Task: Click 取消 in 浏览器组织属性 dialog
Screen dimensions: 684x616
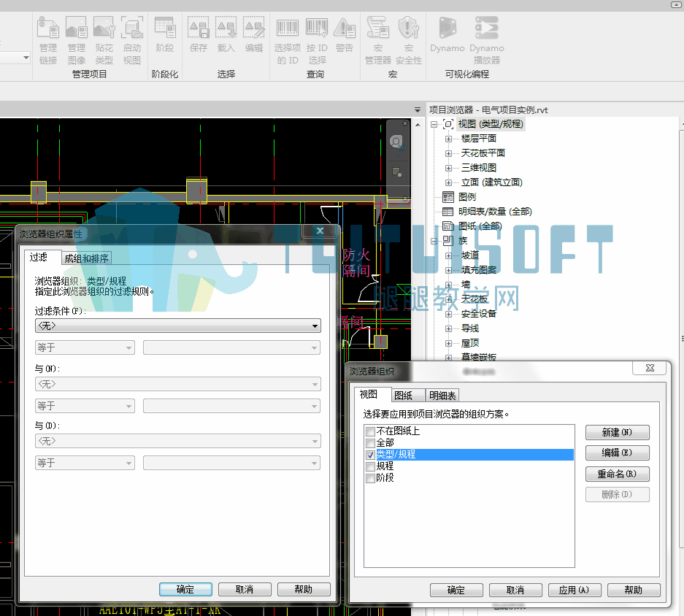Action: coord(245,590)
